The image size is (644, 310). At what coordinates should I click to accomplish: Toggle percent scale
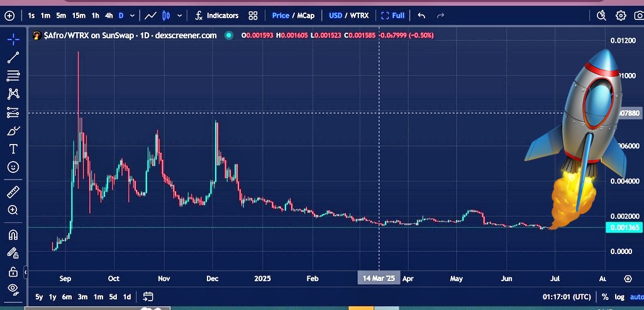605,297
